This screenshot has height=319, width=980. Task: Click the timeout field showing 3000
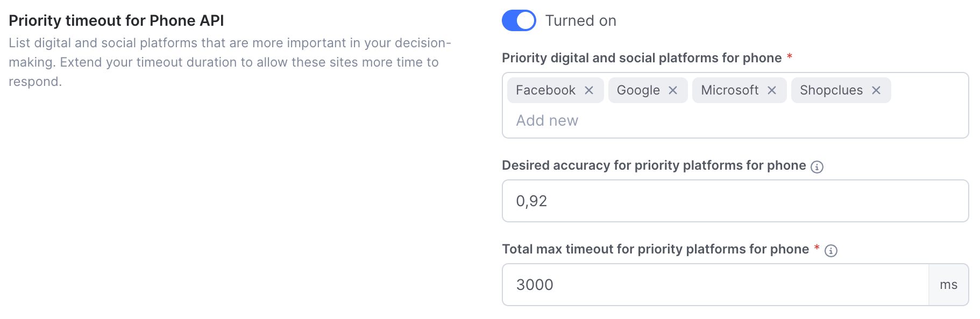pos(715,285)
